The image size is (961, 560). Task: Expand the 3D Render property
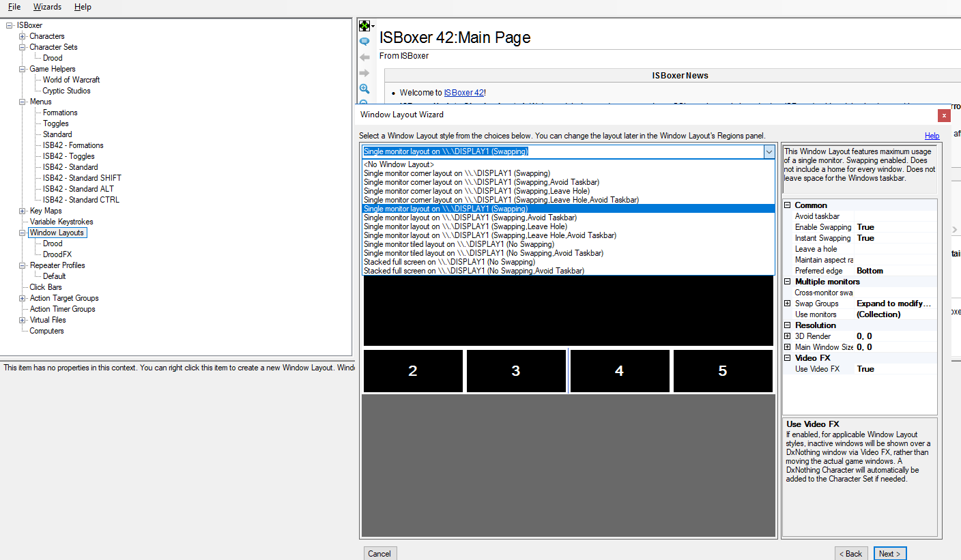[788, 336]
